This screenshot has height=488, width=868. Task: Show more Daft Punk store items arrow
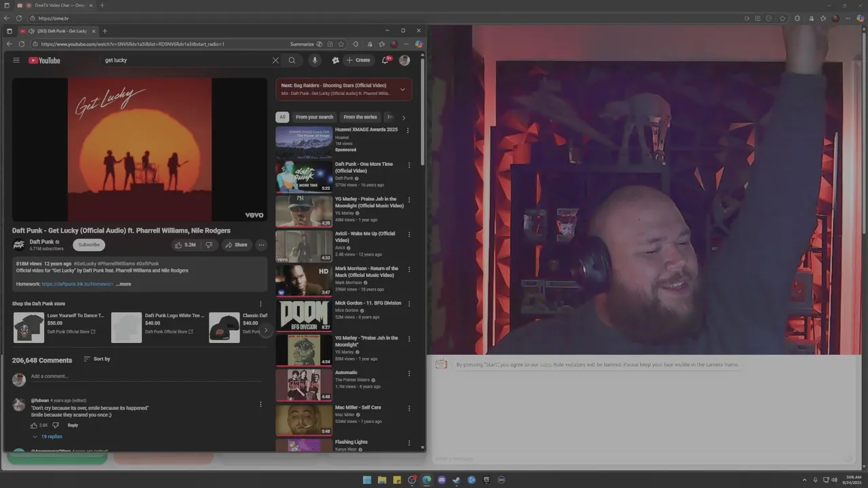coord(266,330)
